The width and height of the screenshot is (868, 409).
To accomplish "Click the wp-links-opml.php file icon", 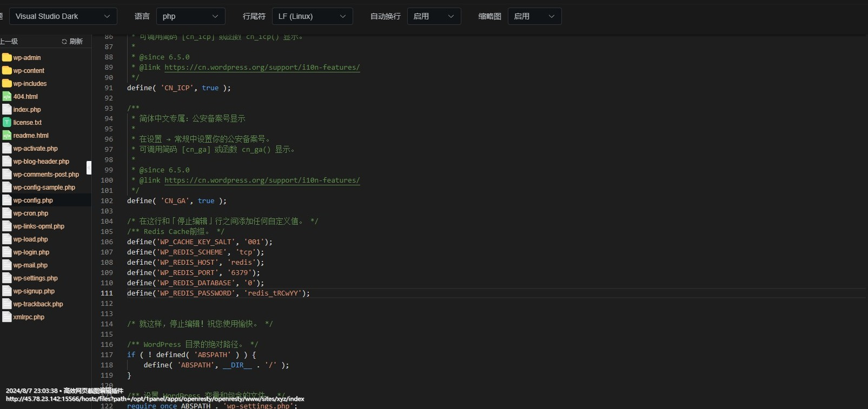I will click(x=7, y=226).
